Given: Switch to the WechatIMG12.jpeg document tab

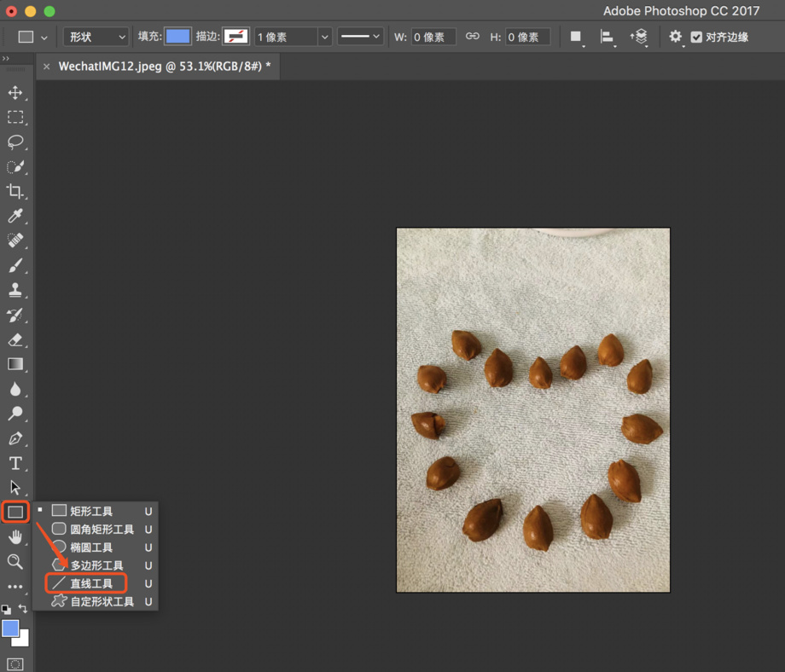Looking at the screenshot, I should coord(164,67).
